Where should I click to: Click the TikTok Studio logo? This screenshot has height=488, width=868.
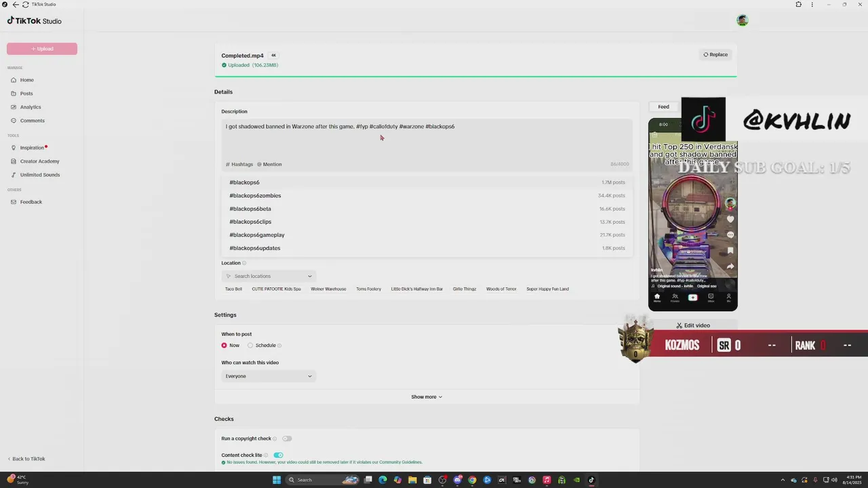point(35,21)
